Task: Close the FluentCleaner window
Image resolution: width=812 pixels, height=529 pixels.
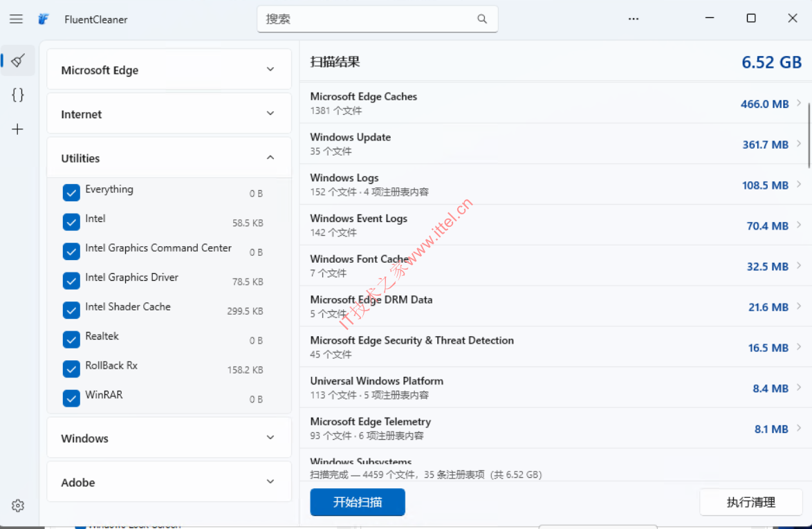Action: (793, 18)
